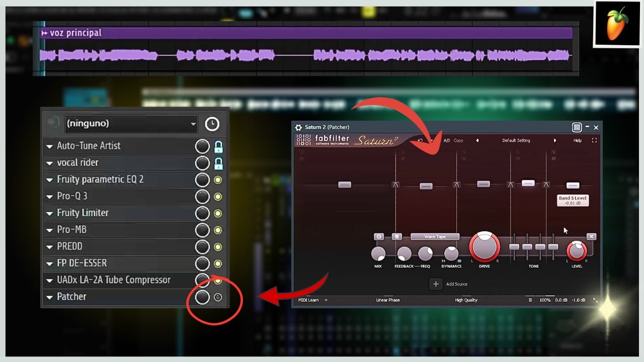Screen dimensions: 644x362
Task: Click the plus icon to add source
Action: tap(436, 284)
